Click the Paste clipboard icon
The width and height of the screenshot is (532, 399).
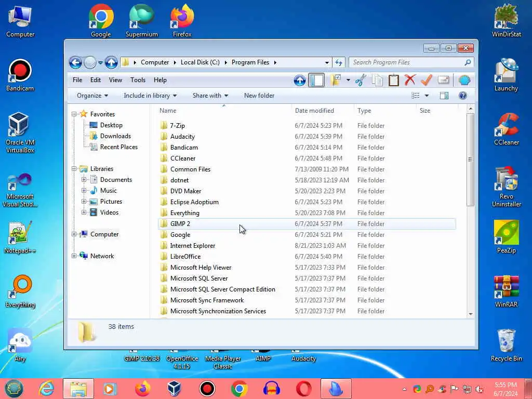click(x=394, y=81)
